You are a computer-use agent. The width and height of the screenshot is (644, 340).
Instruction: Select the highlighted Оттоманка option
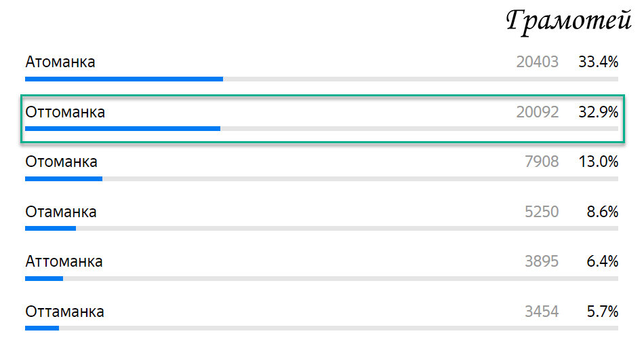point(323,119)
